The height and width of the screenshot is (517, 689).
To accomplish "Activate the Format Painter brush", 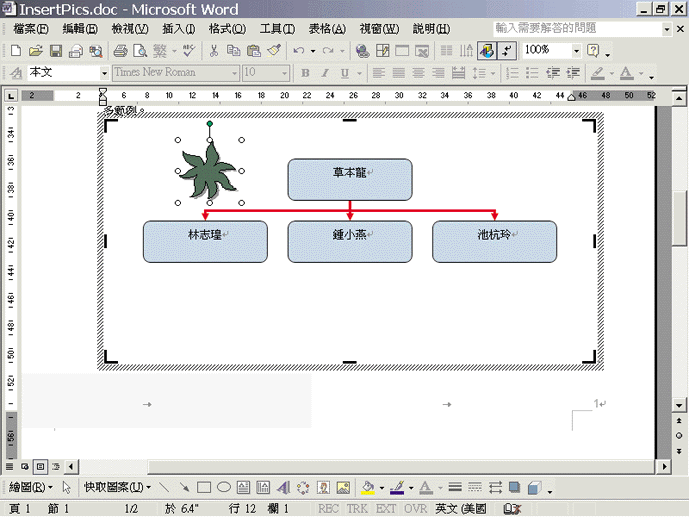I will [x=274, y=51].
